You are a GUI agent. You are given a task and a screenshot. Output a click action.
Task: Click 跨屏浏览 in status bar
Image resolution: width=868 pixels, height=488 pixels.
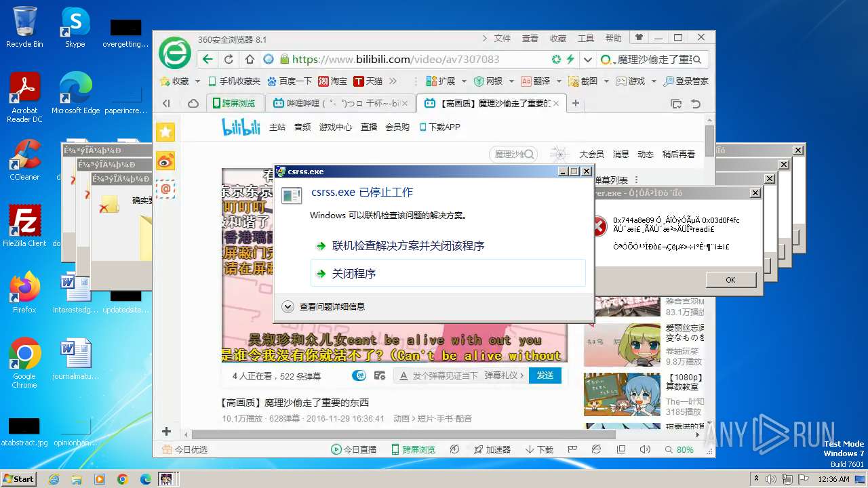413,449
